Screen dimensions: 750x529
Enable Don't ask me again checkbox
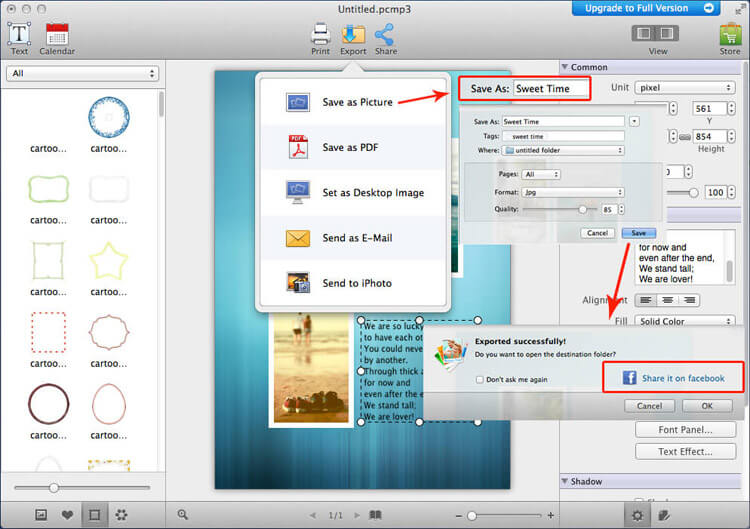click(x=480, y=380)
